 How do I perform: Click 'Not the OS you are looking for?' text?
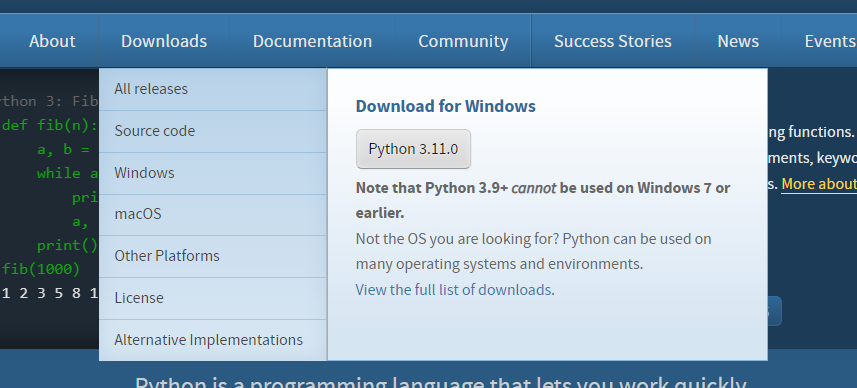click(x=457, y=239)
